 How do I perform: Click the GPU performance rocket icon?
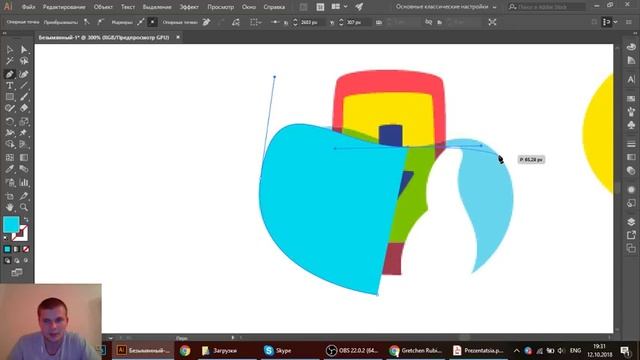pos(359,7)
